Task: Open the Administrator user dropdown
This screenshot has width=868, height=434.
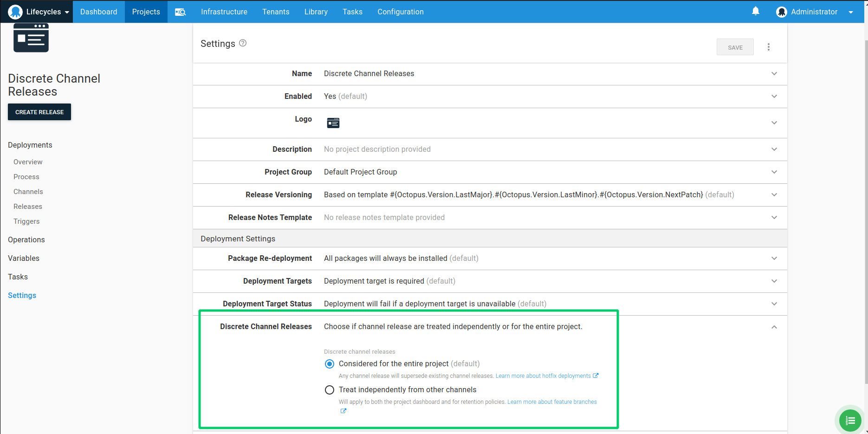Action: tap(815, 12)
